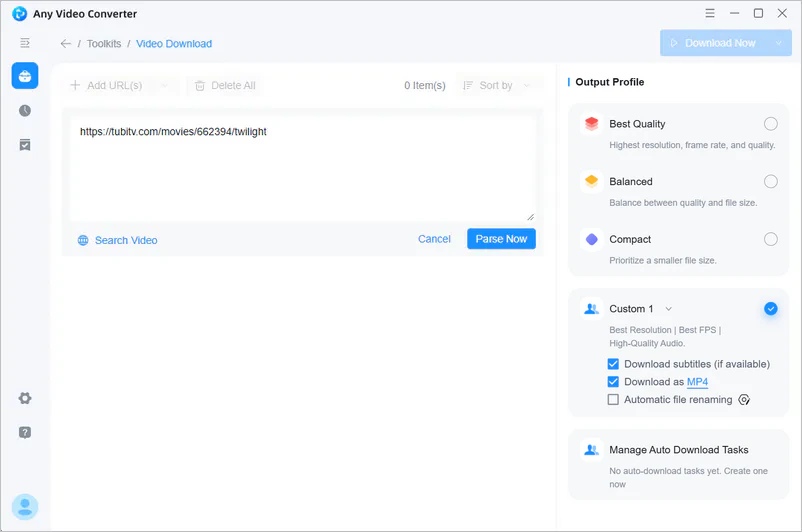Open the hamburger menu in title bar
The height and width of the screenshot is (532, 802).
[x=710, y=13]
